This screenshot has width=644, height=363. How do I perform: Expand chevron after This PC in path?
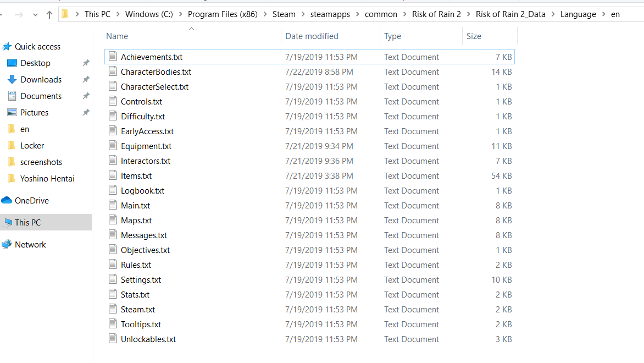point(118,14)
